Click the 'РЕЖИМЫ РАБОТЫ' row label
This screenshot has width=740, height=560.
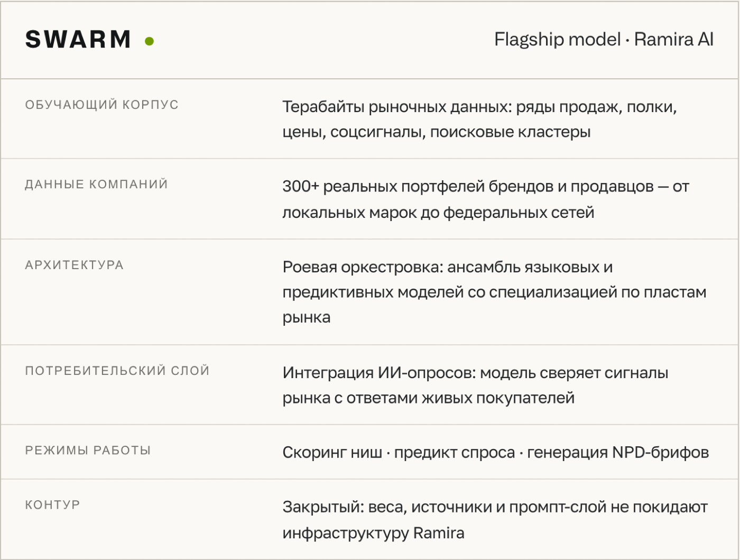(x=88, y=451)
